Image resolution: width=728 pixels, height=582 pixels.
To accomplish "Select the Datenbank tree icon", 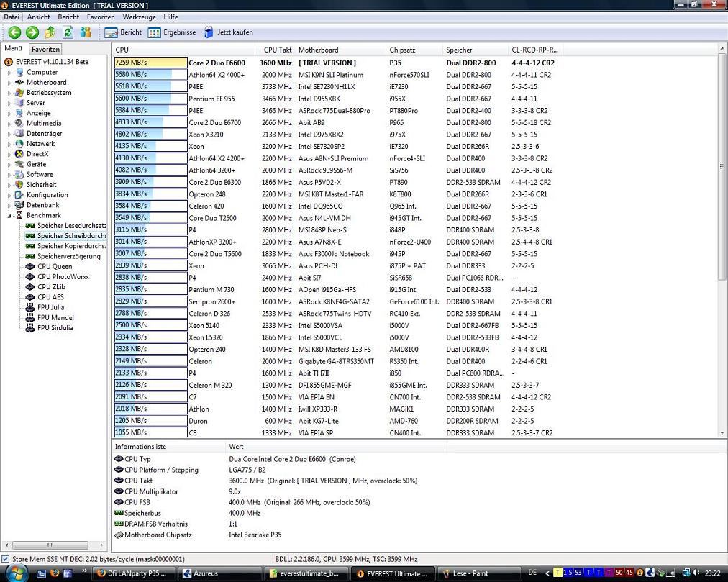I will [19, 205].
